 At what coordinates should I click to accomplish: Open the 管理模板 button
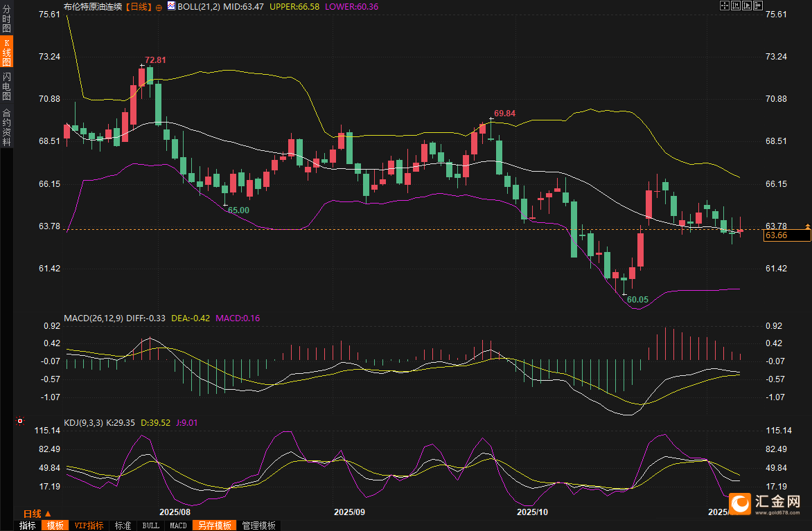pyautogui.click(x=259, y=525)
